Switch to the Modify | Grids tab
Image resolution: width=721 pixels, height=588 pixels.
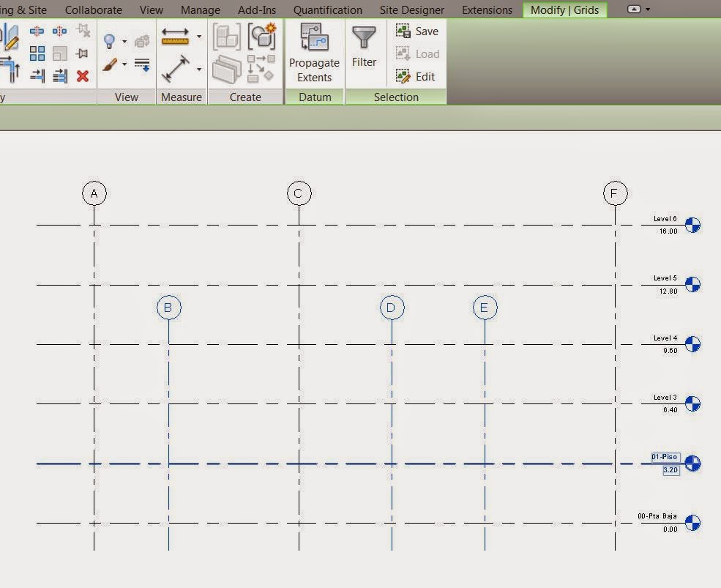(564, 10)
